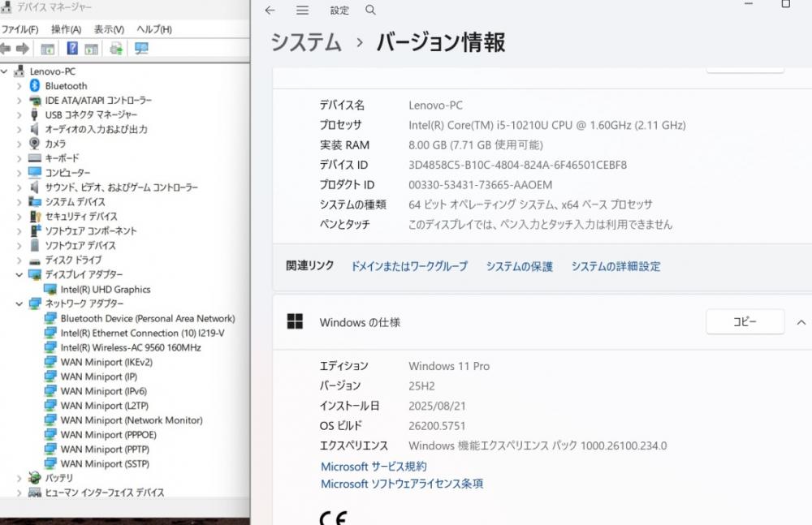
Task: Open the ヘルプ(H) menu
Action: (154, 29)
